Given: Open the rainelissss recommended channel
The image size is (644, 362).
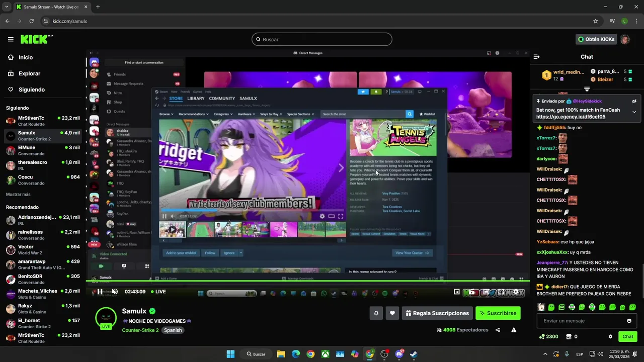Looking at the screenshot, I should (43, 235).
